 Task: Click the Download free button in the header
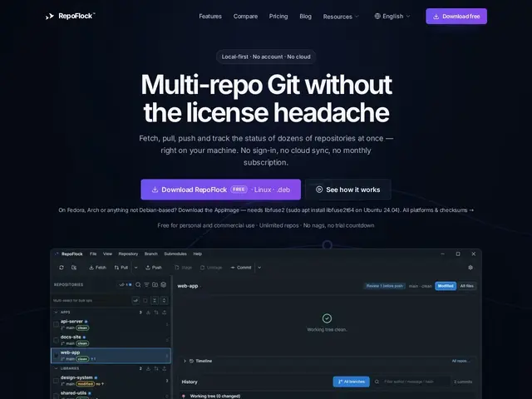point(456,16)
